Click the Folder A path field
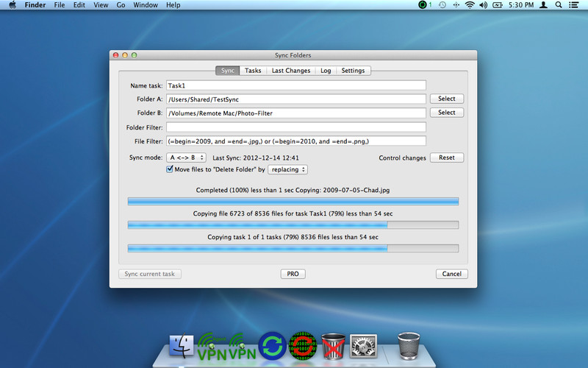The height and width of the screenshot is (368, 588). click(x=296, y=99)
